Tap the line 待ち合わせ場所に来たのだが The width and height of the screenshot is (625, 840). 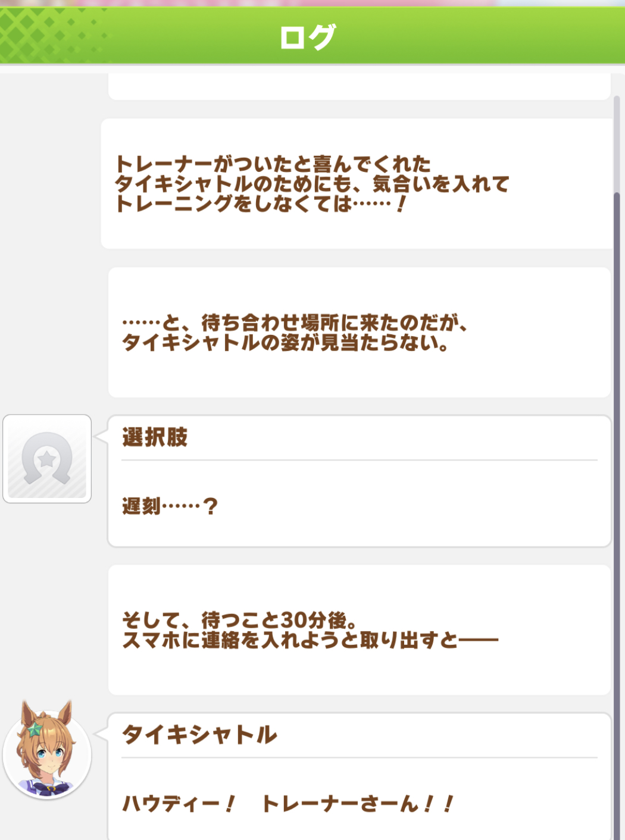point(295,323)
